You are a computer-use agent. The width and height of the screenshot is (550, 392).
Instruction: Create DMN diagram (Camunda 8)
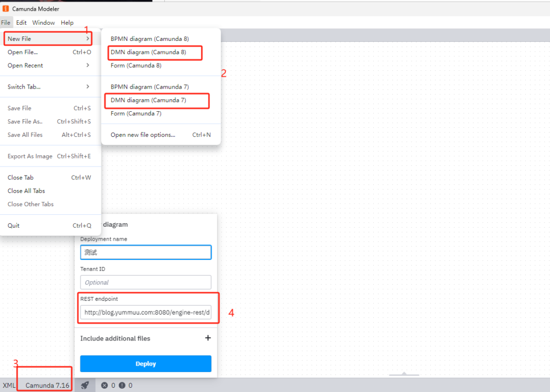(x=161, y=52)
